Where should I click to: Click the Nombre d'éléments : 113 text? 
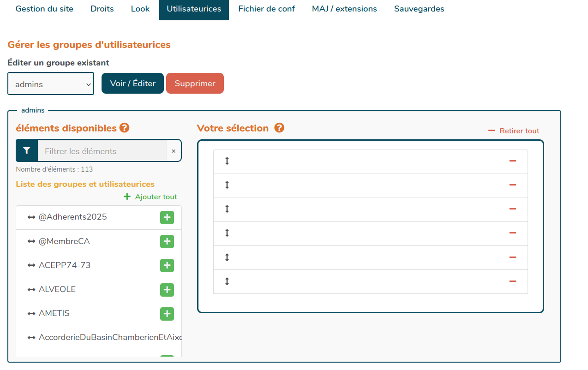54,169
